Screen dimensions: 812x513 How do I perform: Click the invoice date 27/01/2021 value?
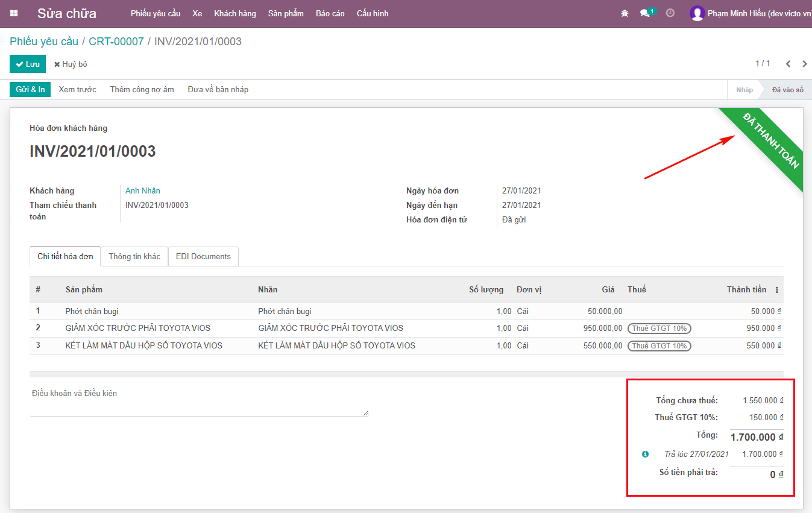(x=521, y=190)
